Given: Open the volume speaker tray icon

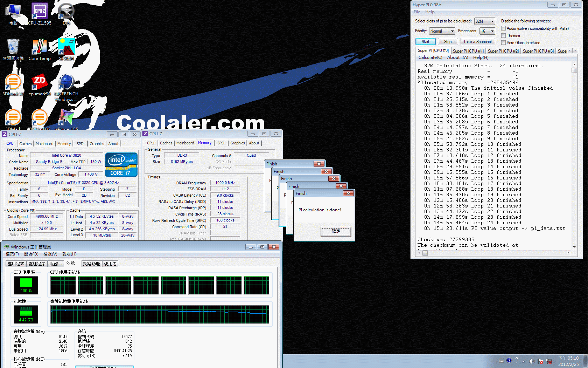Looking at the screenshot, I should point(532,361).
